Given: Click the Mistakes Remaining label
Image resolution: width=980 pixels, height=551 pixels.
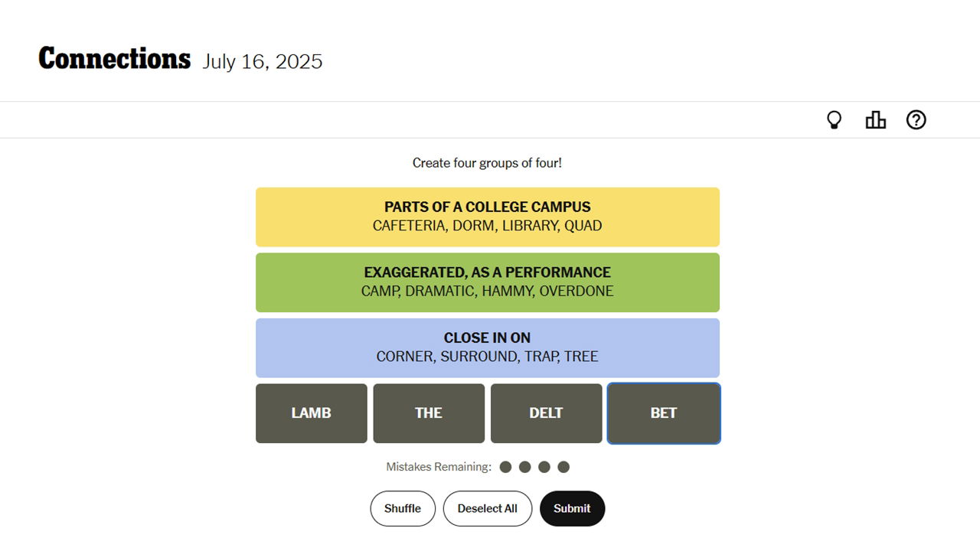Looking at the screenshot, I should click(x=439, y=467).
